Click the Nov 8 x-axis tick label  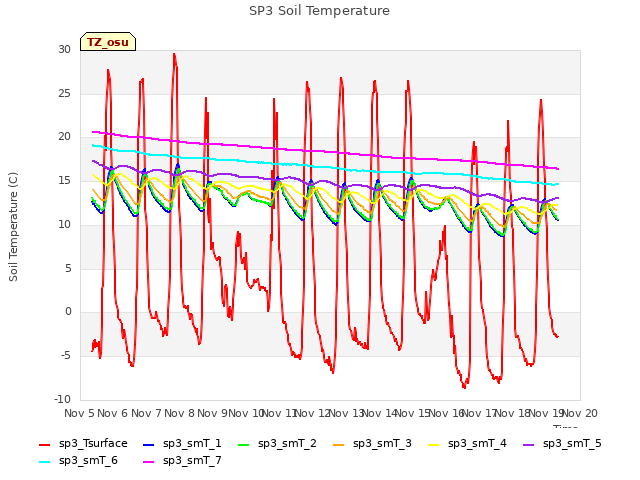(179, 413)
